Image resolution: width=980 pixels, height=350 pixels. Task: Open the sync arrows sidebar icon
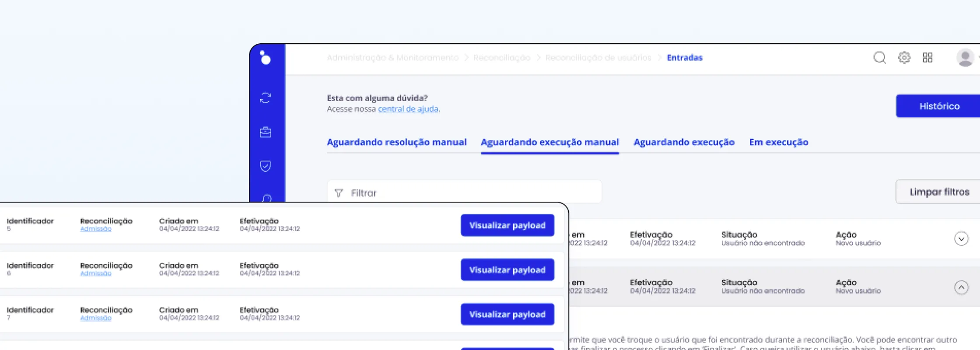[x=266, y=98]
